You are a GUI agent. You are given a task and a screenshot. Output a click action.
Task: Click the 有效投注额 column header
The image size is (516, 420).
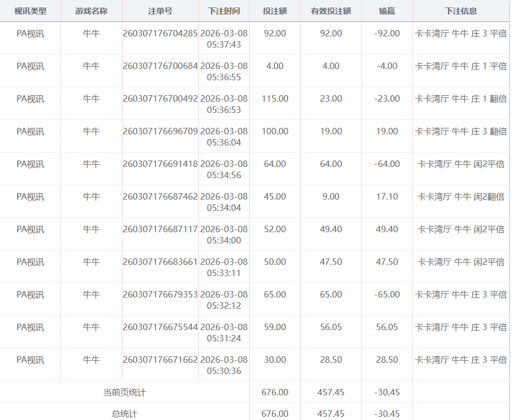330,11
